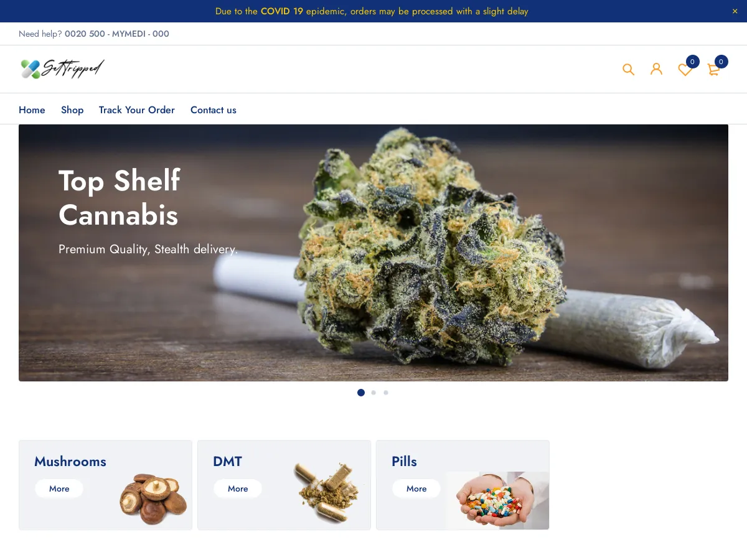View wishlist via the heart icon

(x=685, y=70)
